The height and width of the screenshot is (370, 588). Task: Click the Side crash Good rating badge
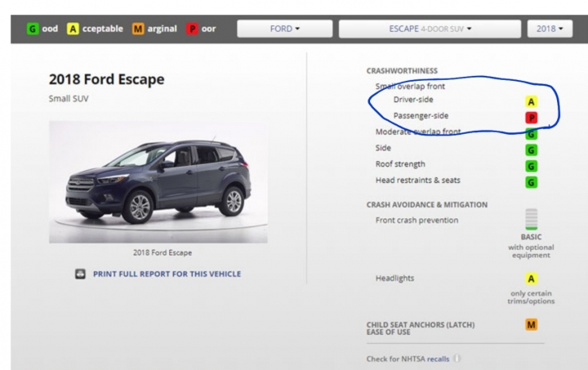531,150
